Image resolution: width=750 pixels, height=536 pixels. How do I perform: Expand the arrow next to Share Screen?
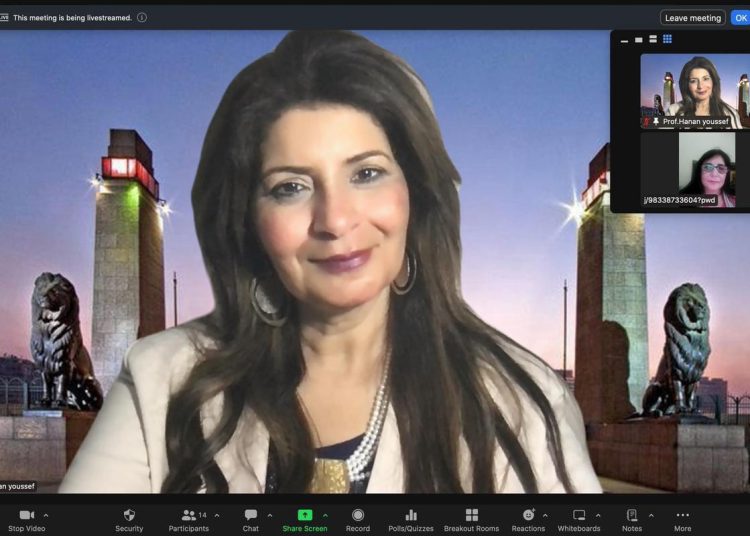325,515
